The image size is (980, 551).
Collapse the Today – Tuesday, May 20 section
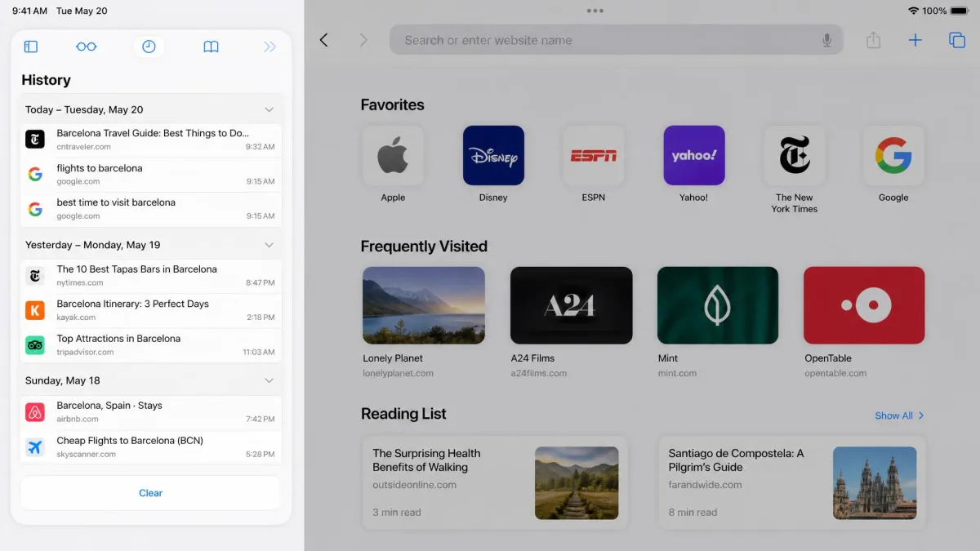(269, 109)
